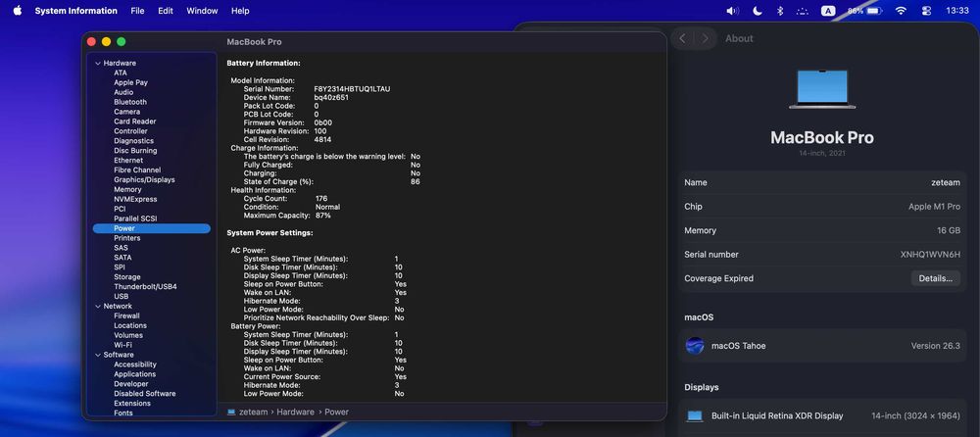Screen dimensions: 980x437
Task: Select Printers in the sidebar
Action: (126, 238)
